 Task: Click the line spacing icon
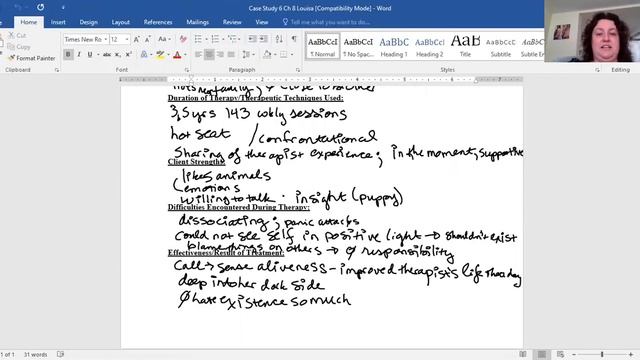click(x=246, y=54)
